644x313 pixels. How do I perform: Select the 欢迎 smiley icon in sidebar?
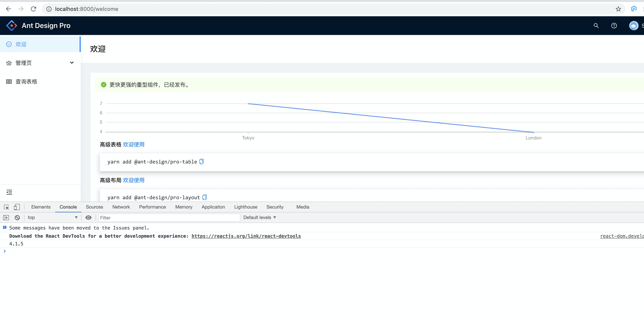(9, 44)
